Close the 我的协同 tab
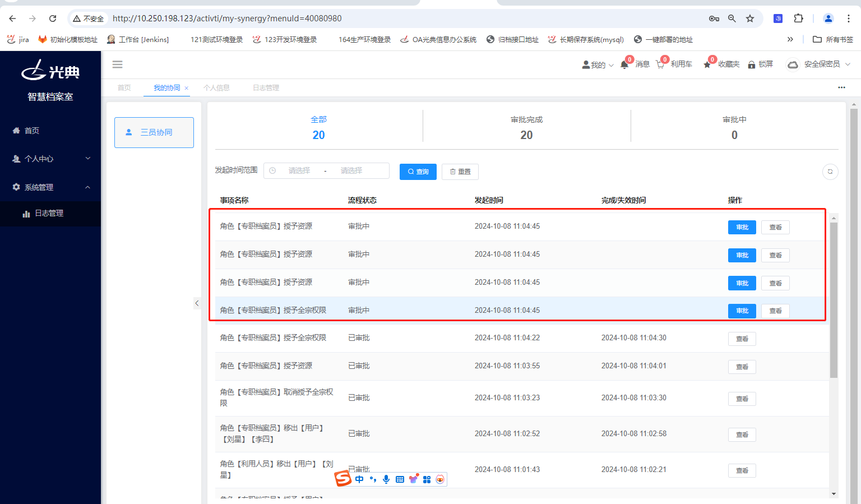The height and width of the screenshot is (504, 861). tap(187, 88)
